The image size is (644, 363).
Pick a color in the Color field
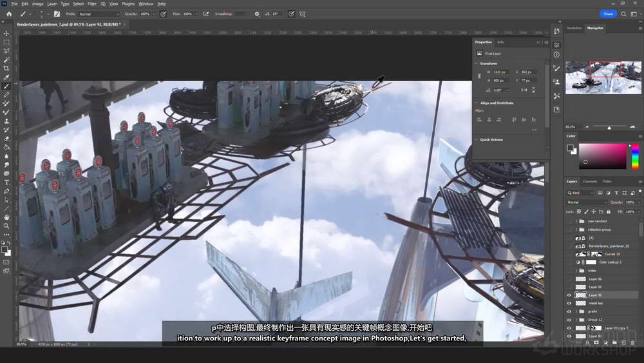603,156
